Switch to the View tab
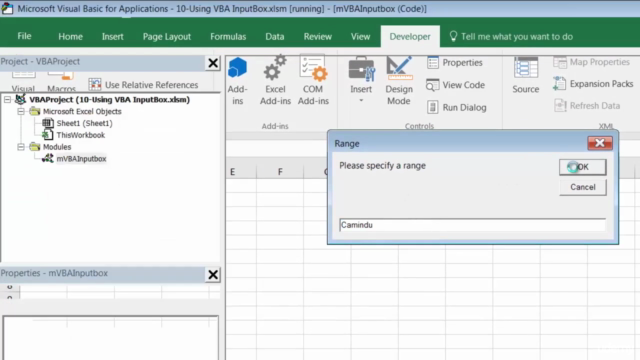 360,36
